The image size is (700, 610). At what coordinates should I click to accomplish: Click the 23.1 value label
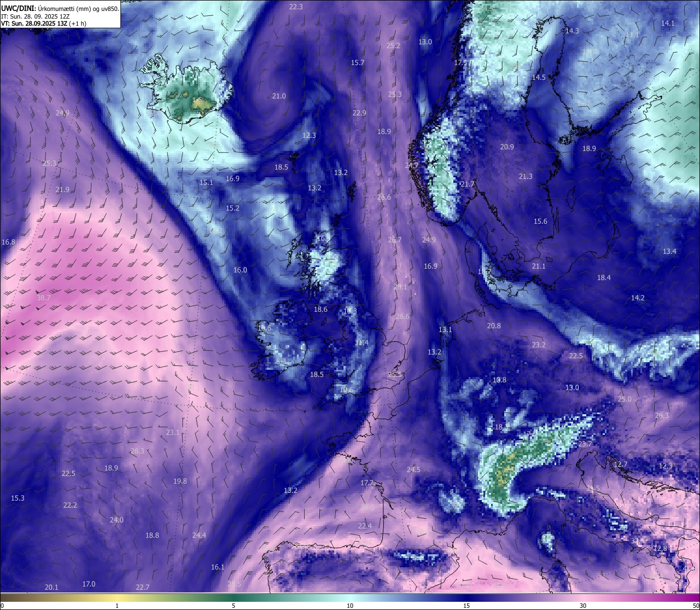(x=173, y=433)
